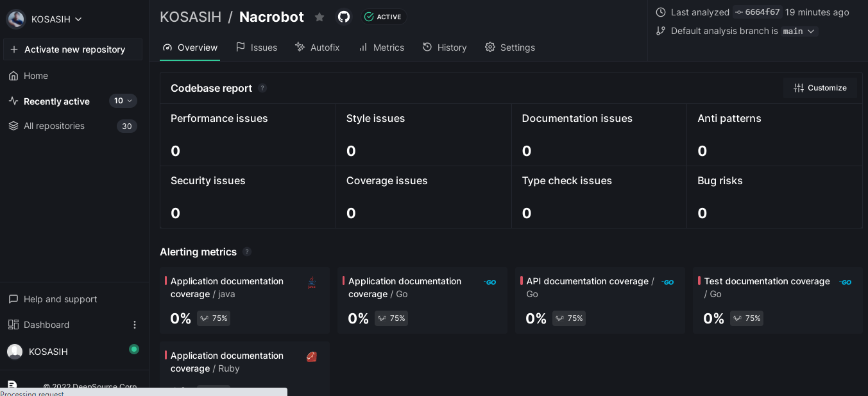Image resolution: width=868 pixels, height=396 pixels.
Task: Click the ACTIVE status badge
Action: (x=383, y=17)
